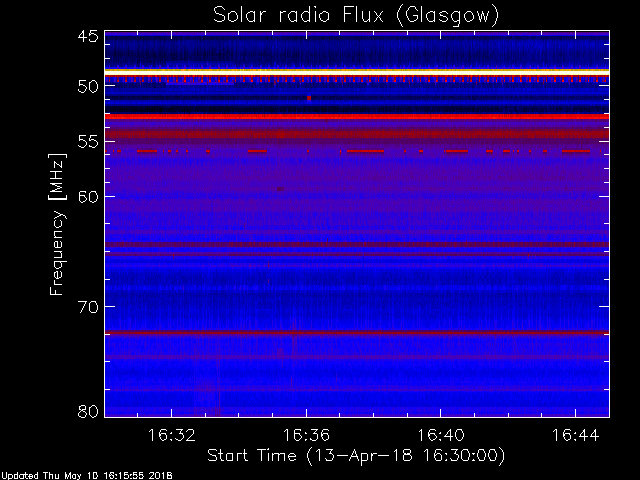Click the 16:40 time axis label
This screenshot has height=480, width=640.
(441, 435)
